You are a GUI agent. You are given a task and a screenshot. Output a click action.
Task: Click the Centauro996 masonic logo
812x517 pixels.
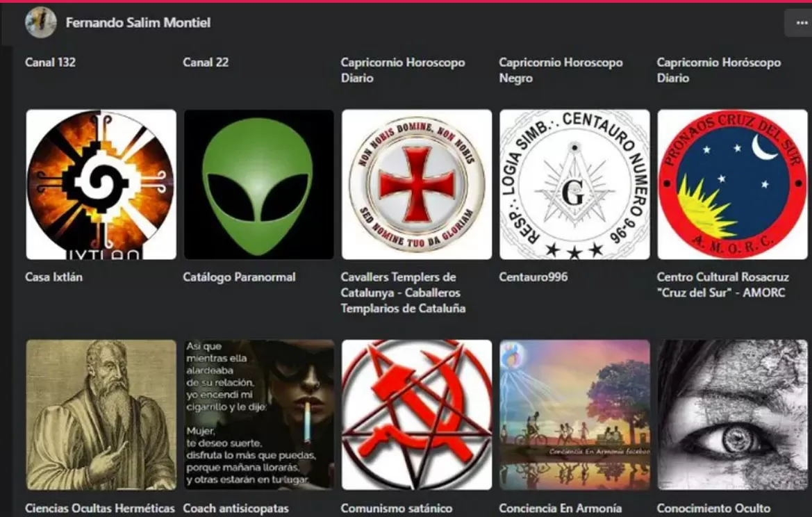(574, 185)
